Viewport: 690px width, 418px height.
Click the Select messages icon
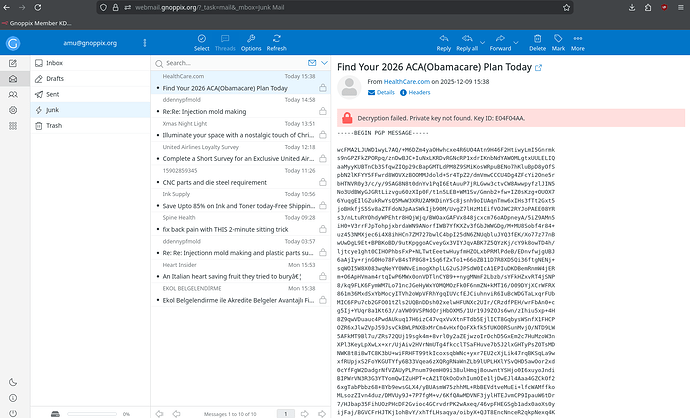[x=201, y=43]
